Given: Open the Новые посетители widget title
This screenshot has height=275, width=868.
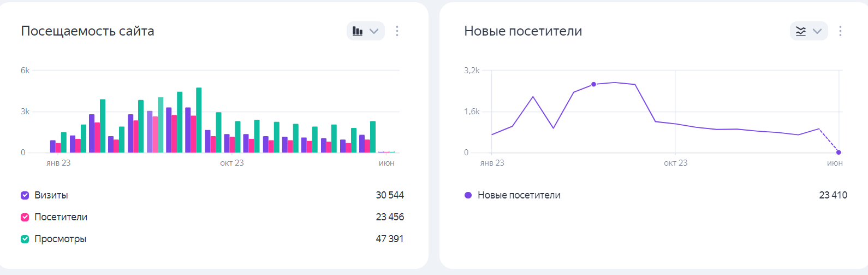Looking at the screenshot, I should 522,31.
